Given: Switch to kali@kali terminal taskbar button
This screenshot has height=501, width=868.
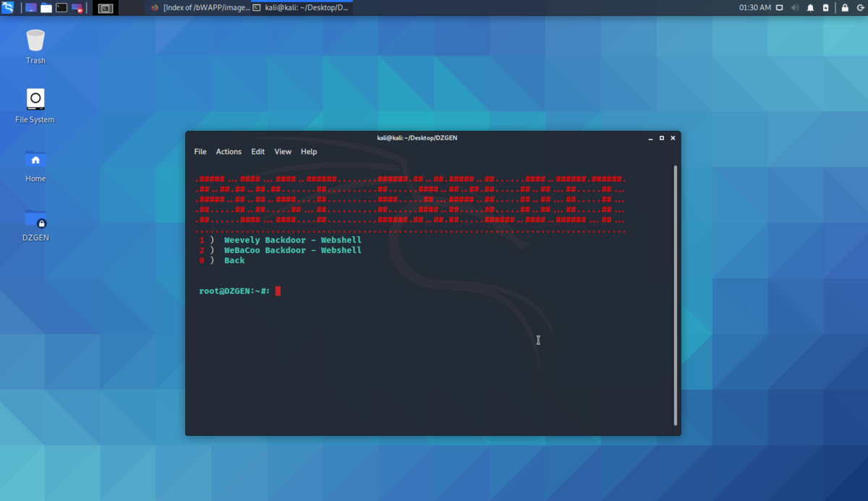Looking at the screenshot, I should [301, 8].
